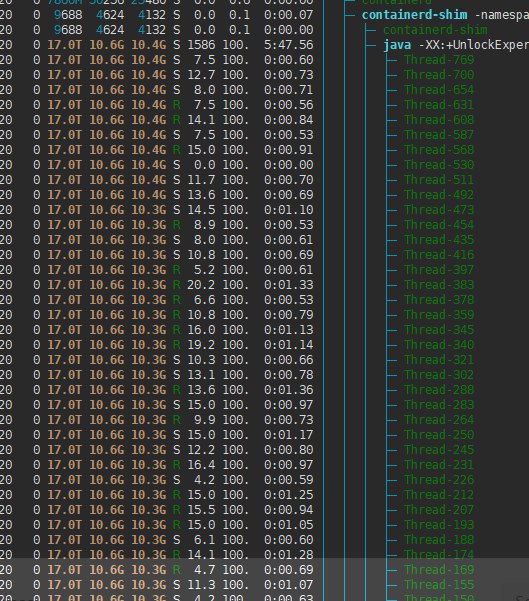The image size is (529, 601).
Task: Choose Thread-654 in process tree
Action: pyautogui.click(x=439, y=90)
